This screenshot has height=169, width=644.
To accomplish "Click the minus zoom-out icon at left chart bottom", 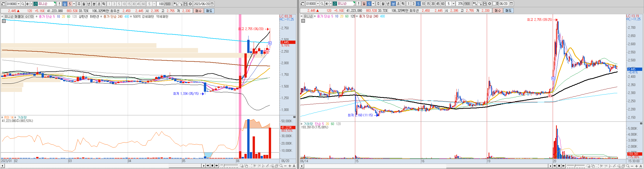I will point(285,166).
